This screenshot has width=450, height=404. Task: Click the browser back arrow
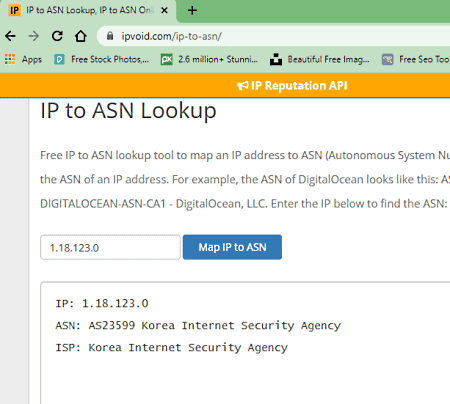10,36
